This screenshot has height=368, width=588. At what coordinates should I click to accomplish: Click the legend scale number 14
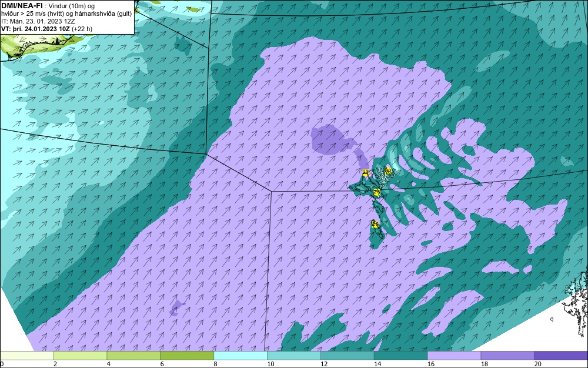pyautogui.click(x=377, y=364)
